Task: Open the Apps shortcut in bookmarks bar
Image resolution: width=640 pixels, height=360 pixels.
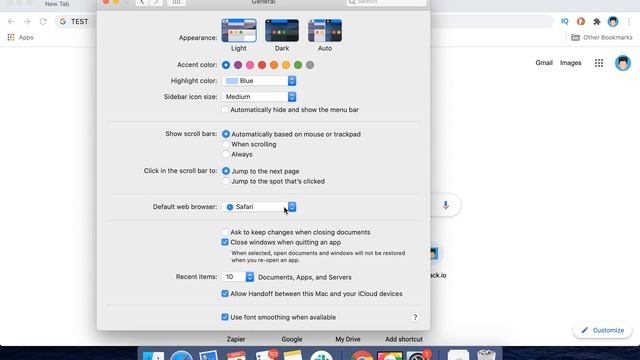Action: (x=20, y=38)
